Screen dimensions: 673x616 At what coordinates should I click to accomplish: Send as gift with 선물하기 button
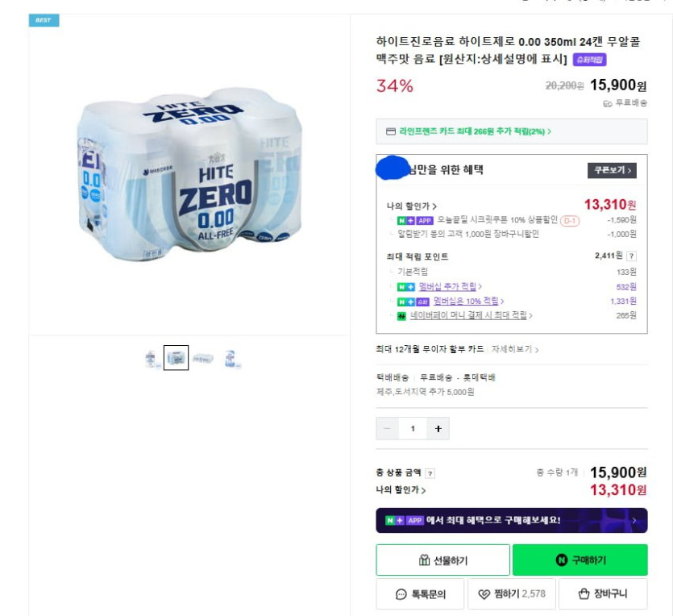[442, 560]
